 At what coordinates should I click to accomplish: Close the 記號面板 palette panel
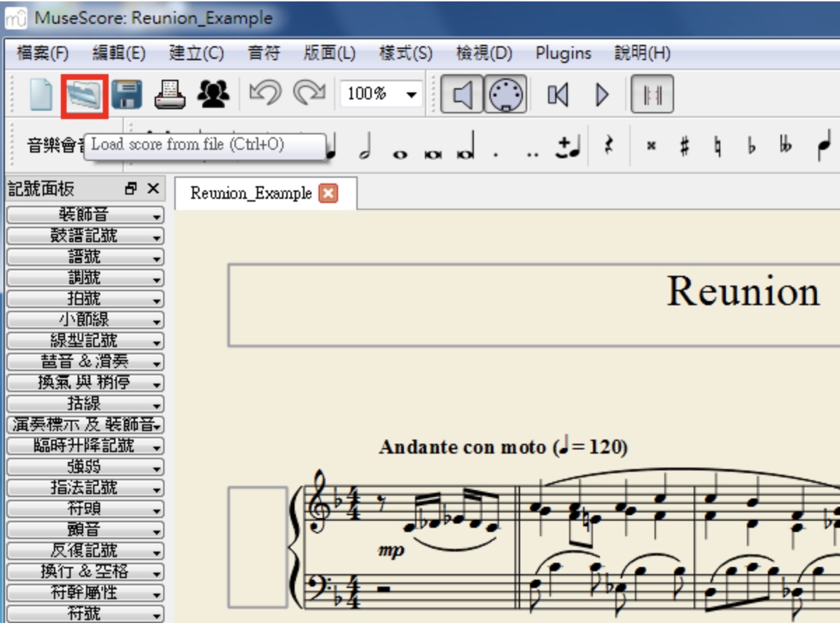click(x=153, y=189)
